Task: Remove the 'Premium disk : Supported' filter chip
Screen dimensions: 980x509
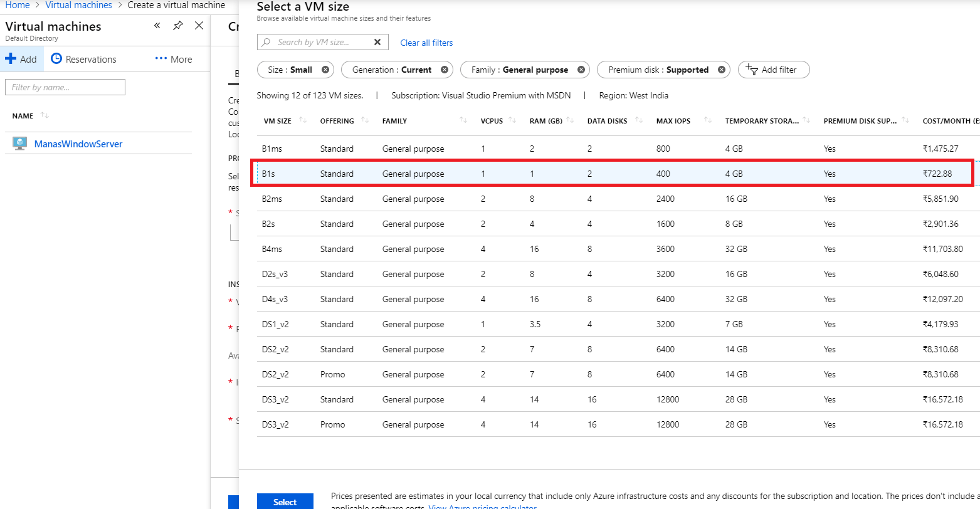Action: point(721,70)
